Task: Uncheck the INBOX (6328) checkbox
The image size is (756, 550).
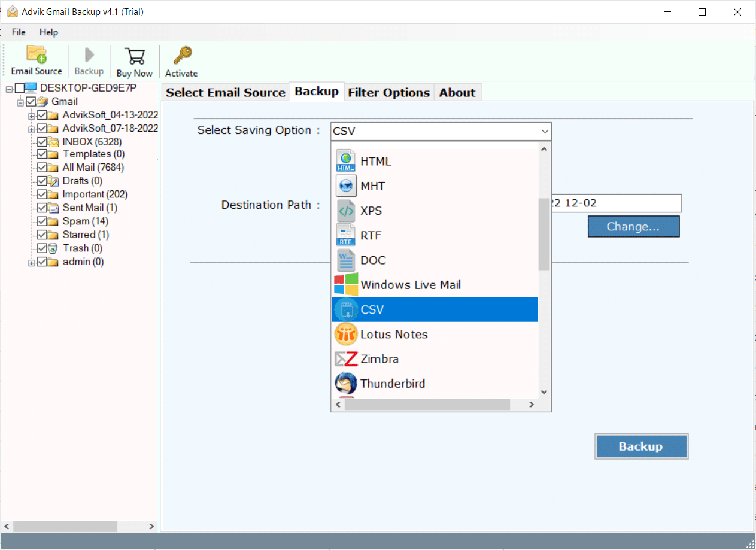Action: pyautogui.click(x=42, y=142)
